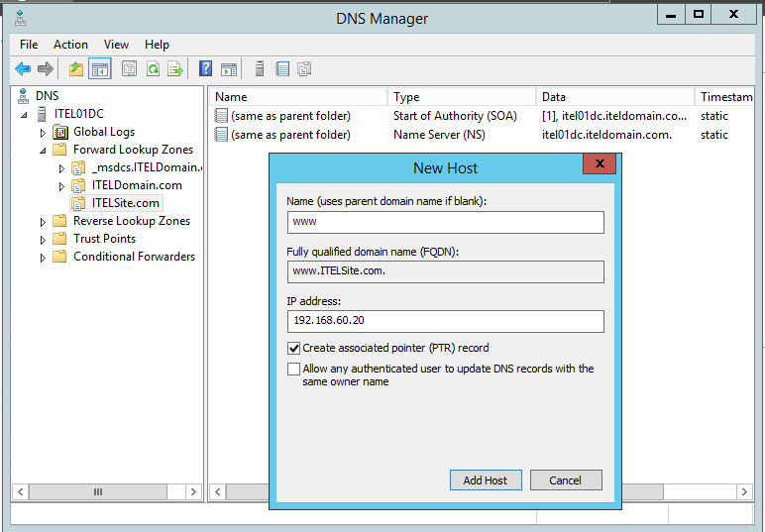Click the tree pane scroll left arrow
Image resolution: width=765 pixels, height=532 pixels.
(x=21, y=491)
